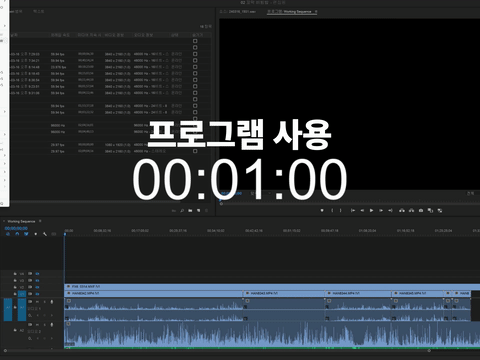Click the Lift button
Image resolution: width=480 pixels, height=360 pixels.
point(402,210)
